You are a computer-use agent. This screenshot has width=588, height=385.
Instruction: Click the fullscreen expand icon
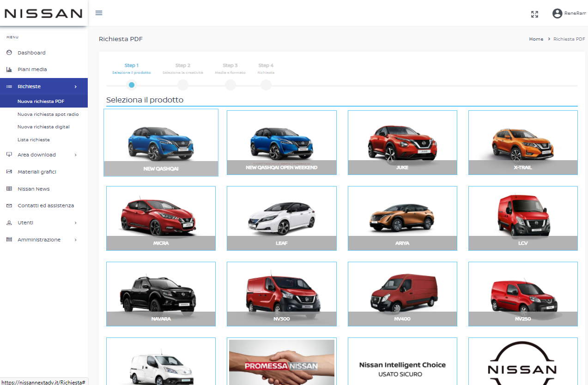pyautogui.click(x=534, y=14)
